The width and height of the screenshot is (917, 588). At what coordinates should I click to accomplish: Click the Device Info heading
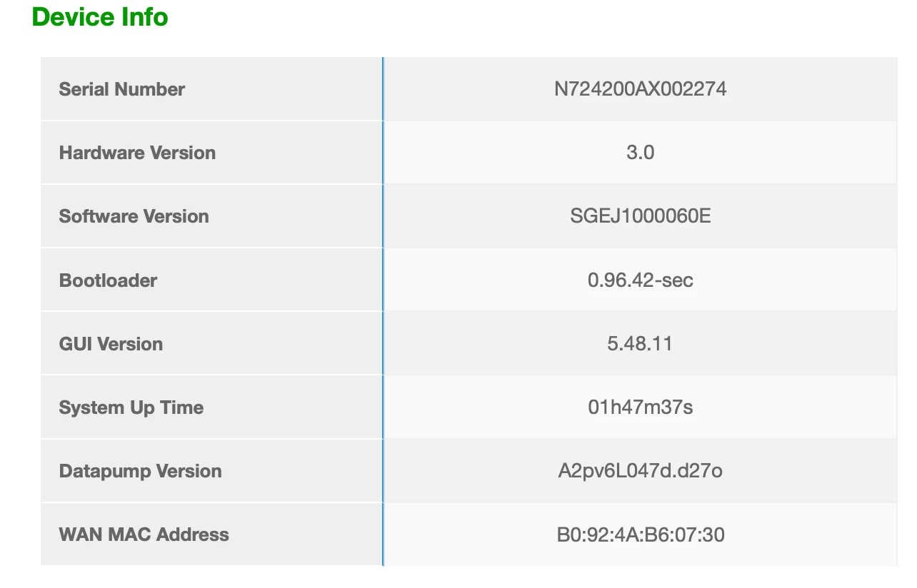(x=100, y=17)
